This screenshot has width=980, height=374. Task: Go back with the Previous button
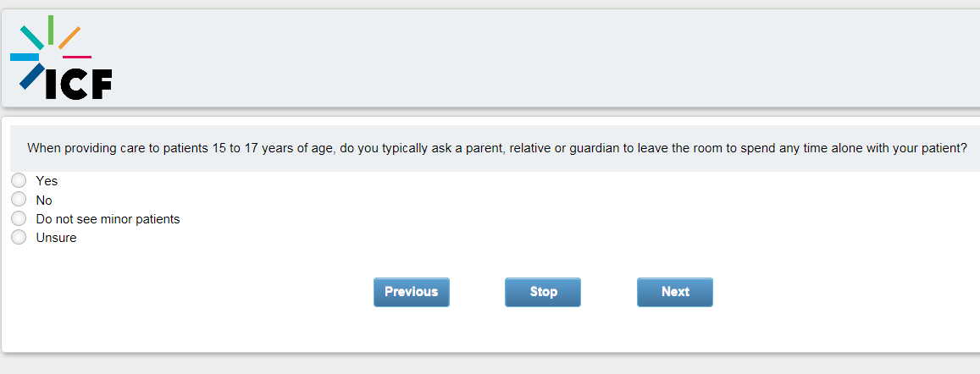[412, 292]
